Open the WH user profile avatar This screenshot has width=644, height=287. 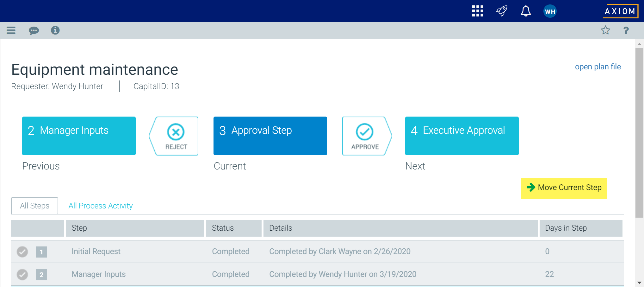(x=550, y=11)
